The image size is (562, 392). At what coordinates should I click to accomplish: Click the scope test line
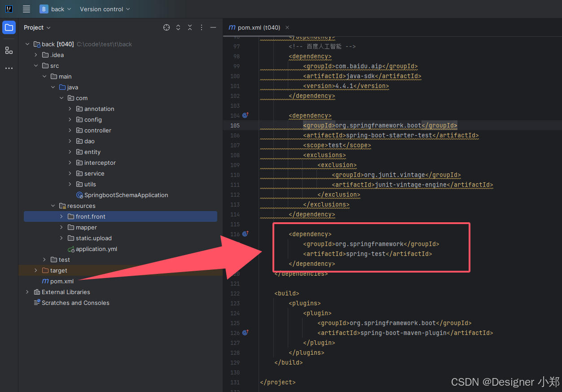tap(337, 145)
